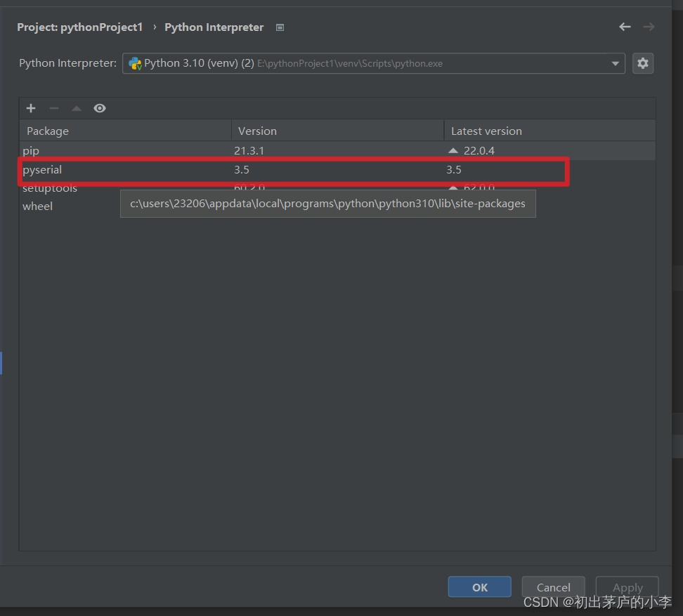
Task: Click the Cancel button
Action: point(553,586)
